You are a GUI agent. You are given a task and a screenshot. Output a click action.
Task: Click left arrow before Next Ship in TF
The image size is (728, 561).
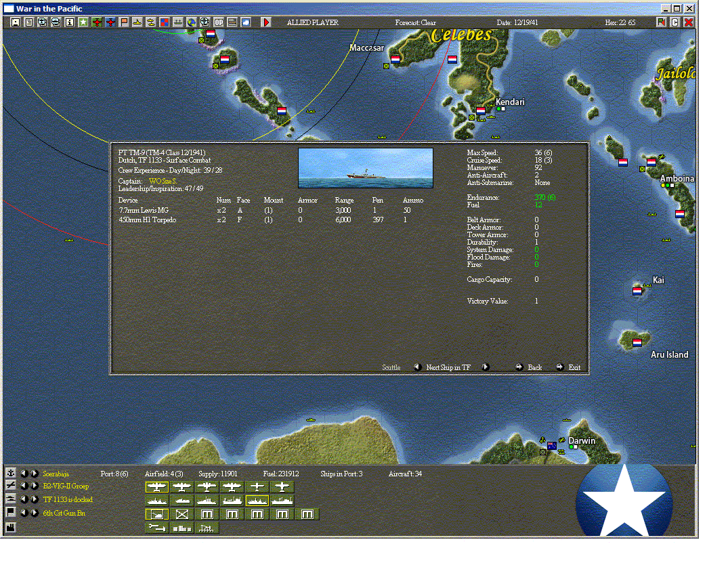click(x=417, y=367)
